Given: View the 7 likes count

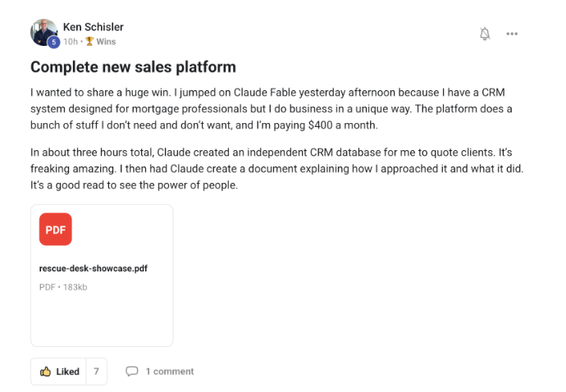Looking at the screenshot, I should click(x=96, y=371).
